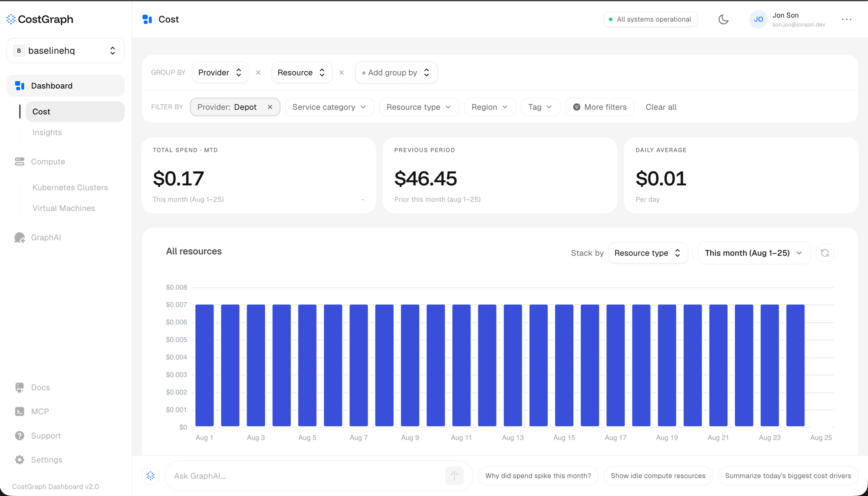Click the All systems operational status badge
This screenshot has width=868, height=496.
pyautogui.click(x=650, y=19)
